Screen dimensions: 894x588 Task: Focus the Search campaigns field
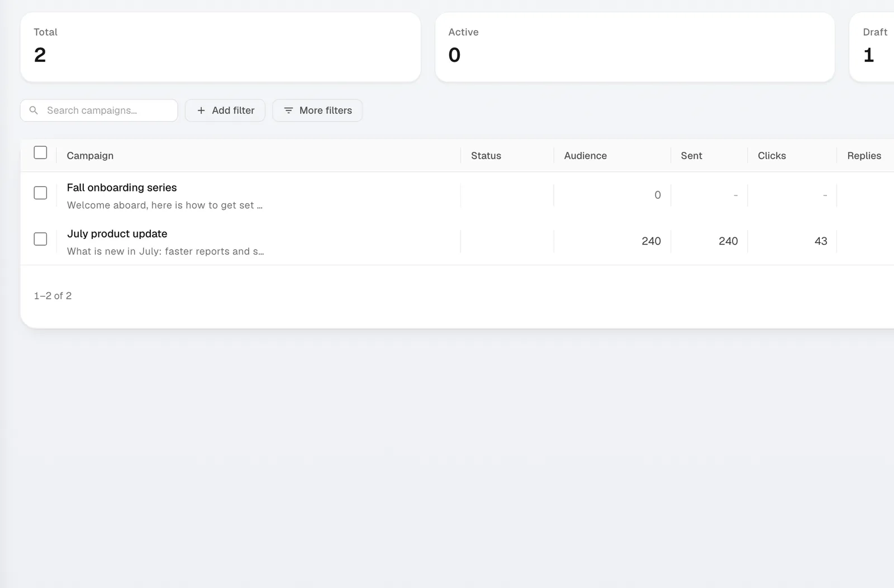(x=99, y=111)
